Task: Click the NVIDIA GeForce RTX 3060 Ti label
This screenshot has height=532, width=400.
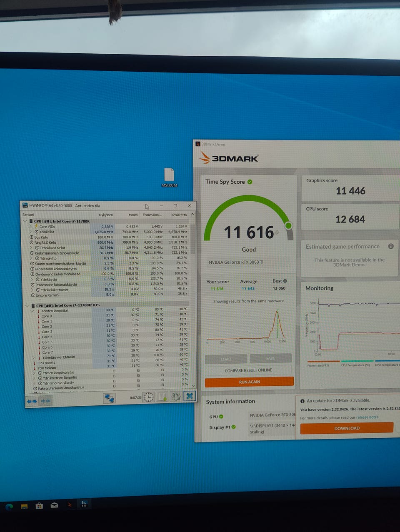Action: [236, 262]
